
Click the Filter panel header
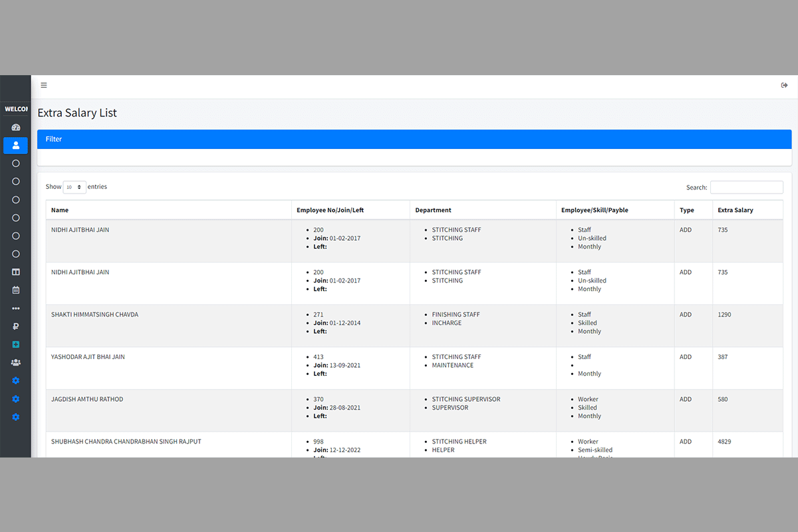(x=414, y=139)
